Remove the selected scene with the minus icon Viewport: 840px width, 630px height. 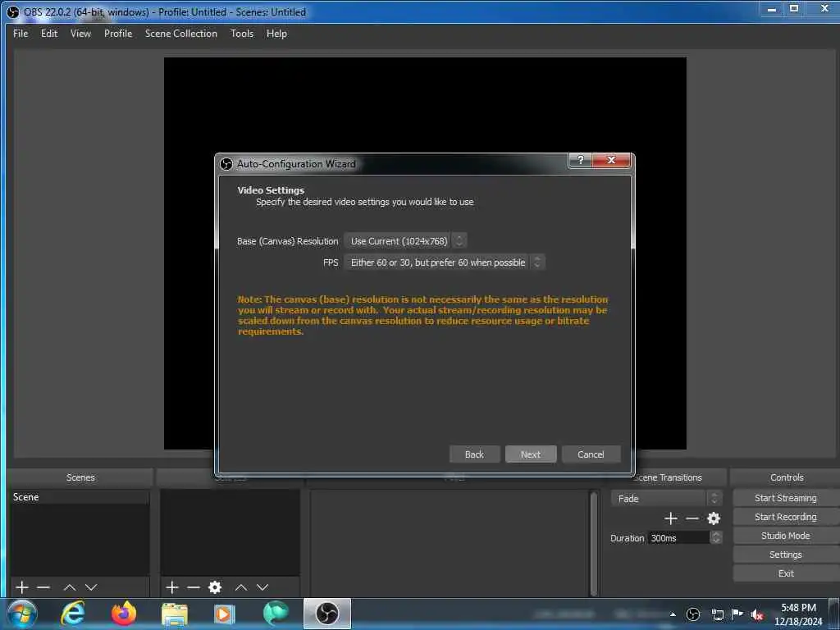[43, 587]
